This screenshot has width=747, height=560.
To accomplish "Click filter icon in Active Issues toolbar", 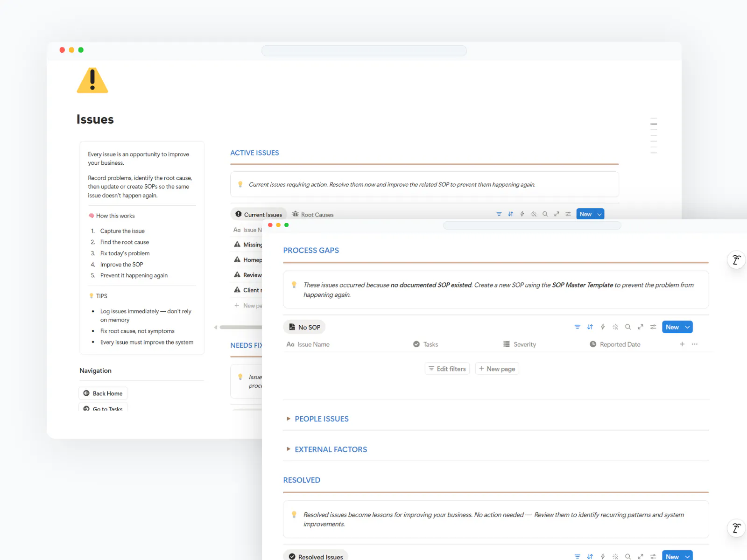I will [499, 214].
